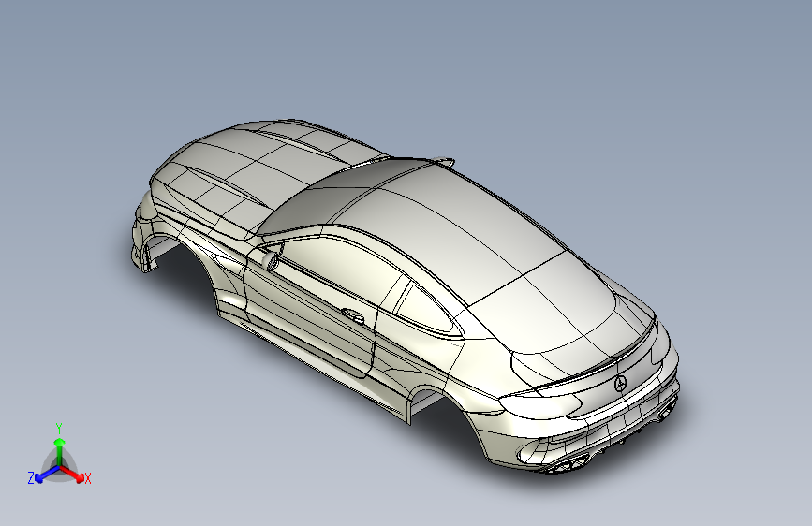Select the Mercedes star emblem on the trunk

[620, 384]
